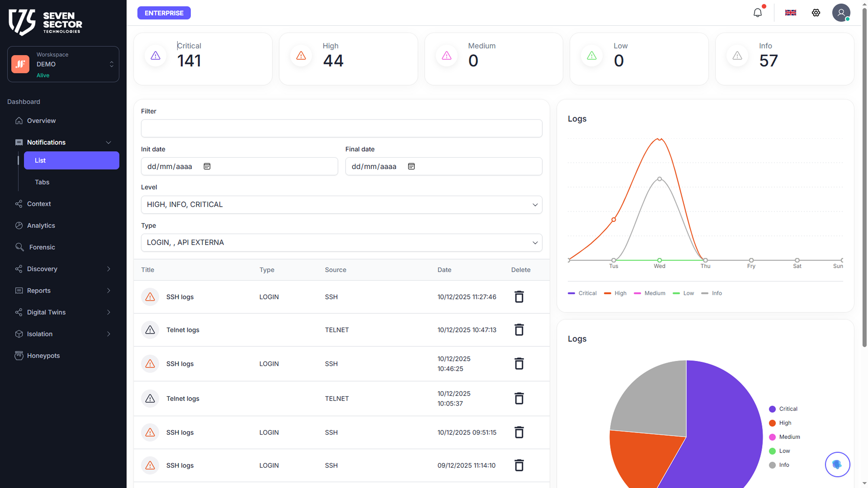Viewport: 868px width, 488px height.
Task: Open the Type dropdown
Action: pyautogui.click(x=341, y=242)
